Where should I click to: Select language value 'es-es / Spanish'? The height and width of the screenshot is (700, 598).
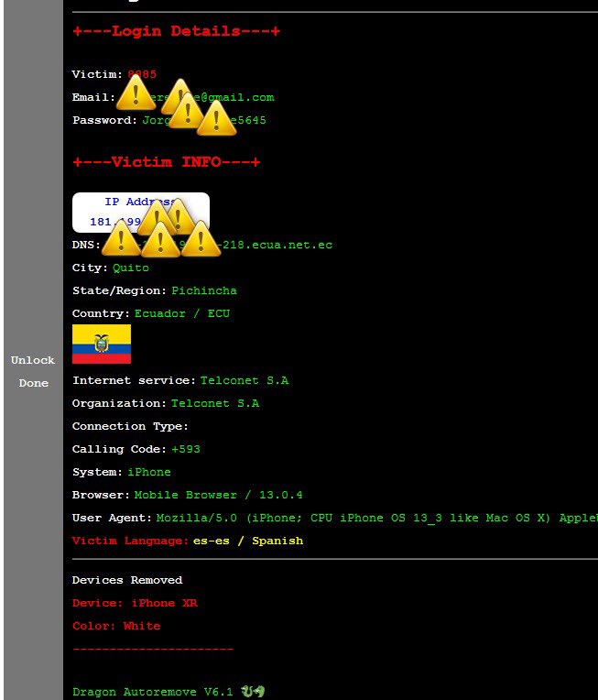(x=248, y=541)
